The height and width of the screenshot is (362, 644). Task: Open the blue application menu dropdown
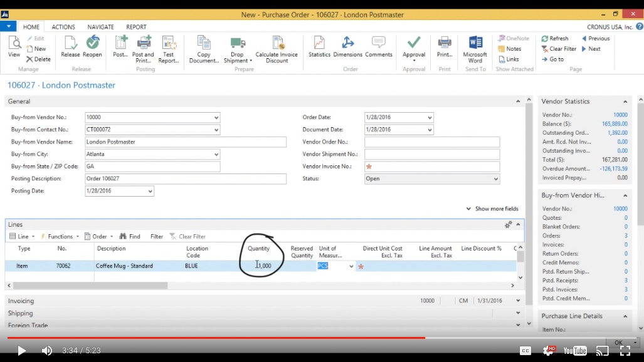click(8, 26)
